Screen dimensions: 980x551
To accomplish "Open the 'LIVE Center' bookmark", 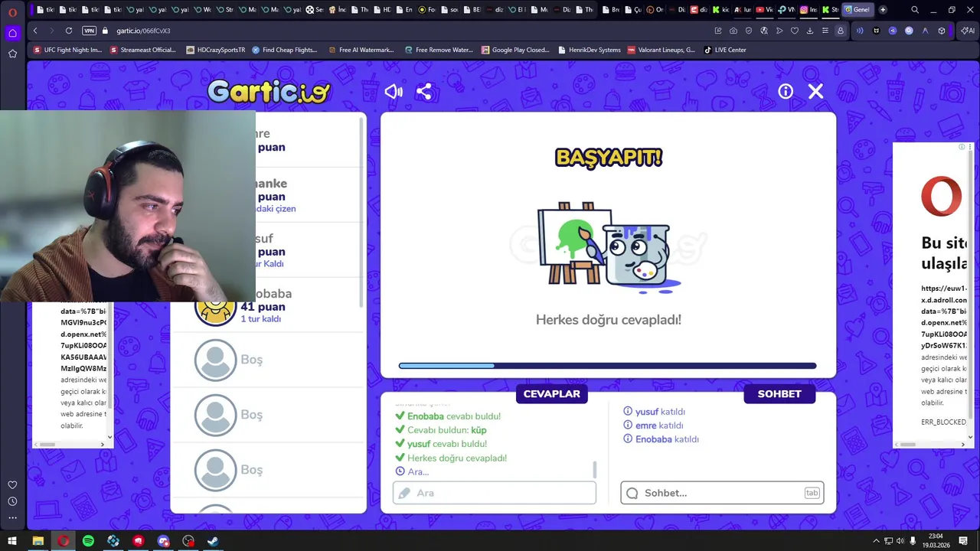I will pyautogui.click(x=724, y=50).
